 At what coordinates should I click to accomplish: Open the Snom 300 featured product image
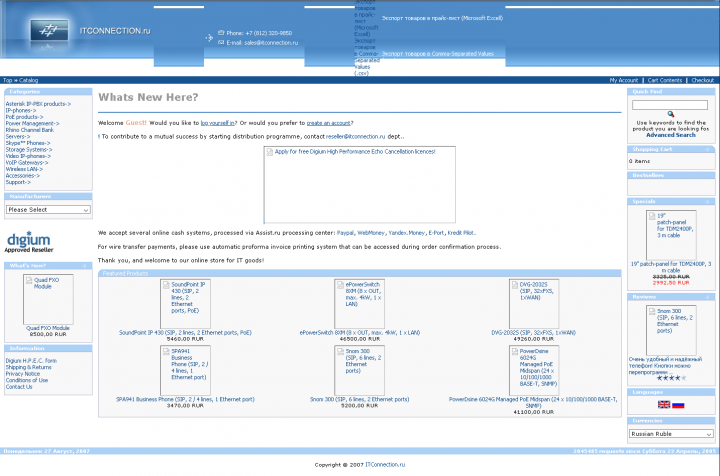[360, 370]
